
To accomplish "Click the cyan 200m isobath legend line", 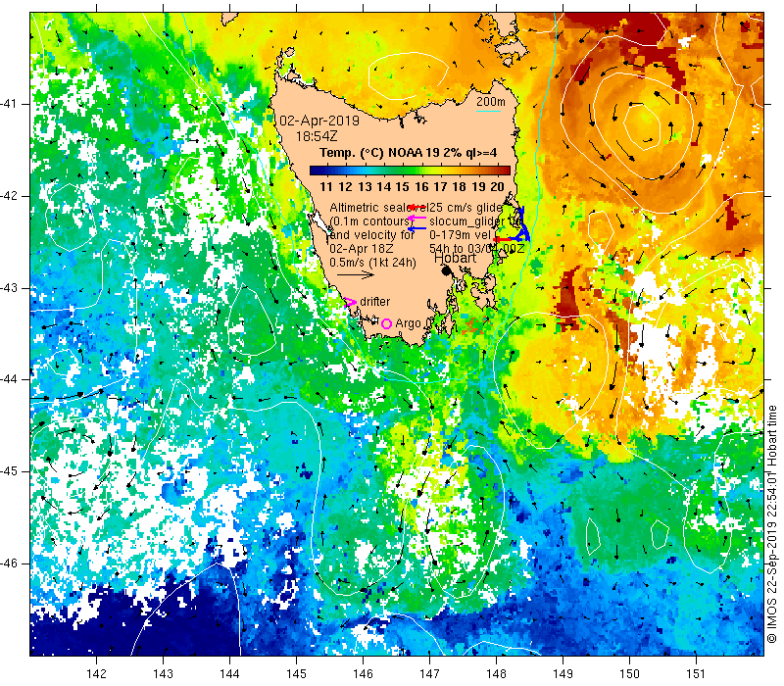I will [x=488, y=111].
